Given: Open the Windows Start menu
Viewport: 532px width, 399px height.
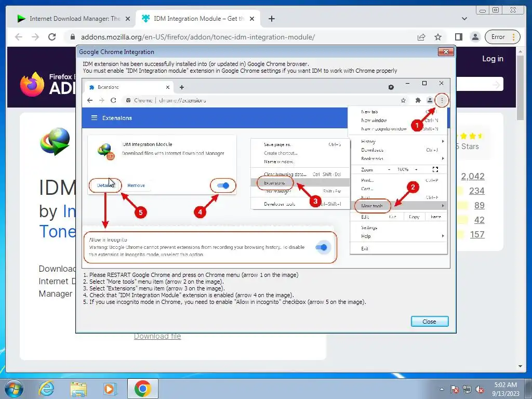Looking at the screenshot, I should click(x=14, y=389).
